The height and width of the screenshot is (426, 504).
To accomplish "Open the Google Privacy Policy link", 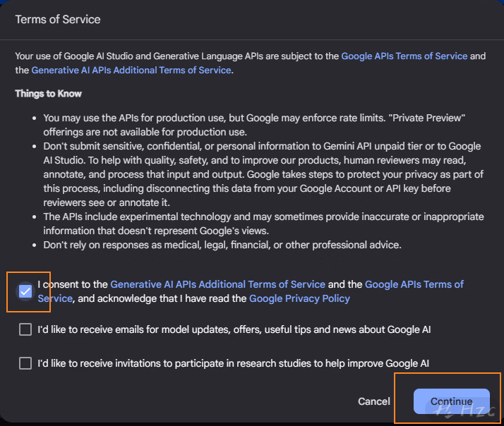I will click(299, 298).
